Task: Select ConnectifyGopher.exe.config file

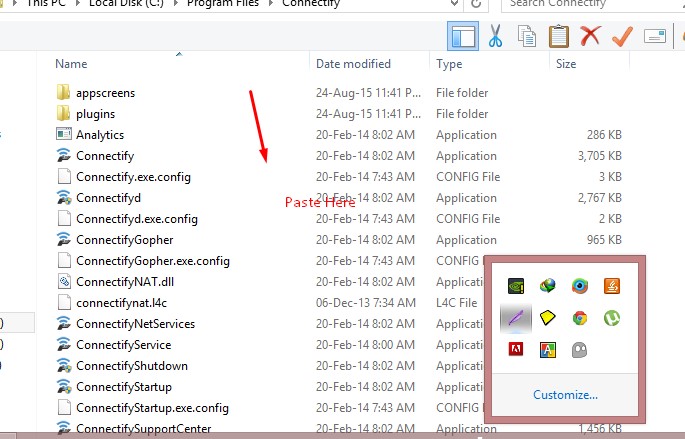Action: pos(153,261)
